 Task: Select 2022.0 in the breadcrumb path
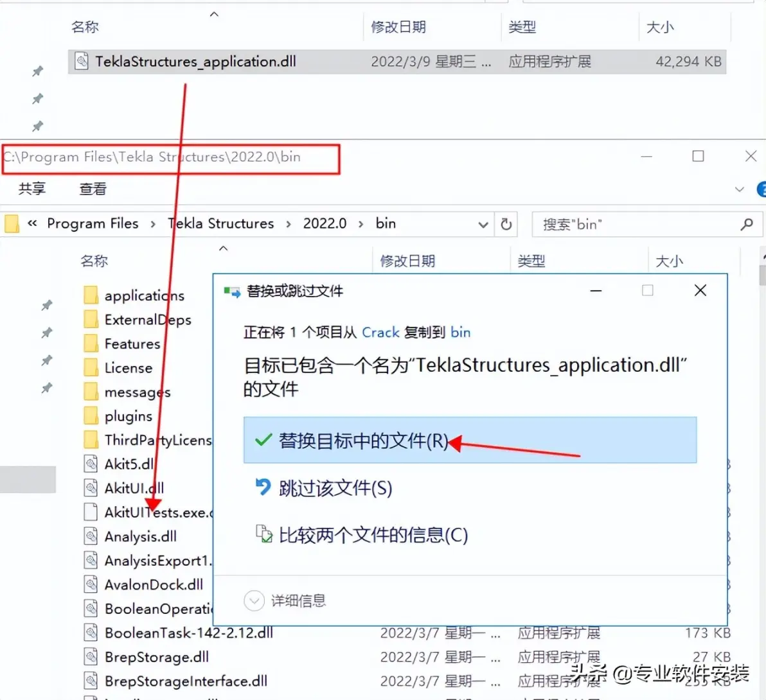coord(325,223)
